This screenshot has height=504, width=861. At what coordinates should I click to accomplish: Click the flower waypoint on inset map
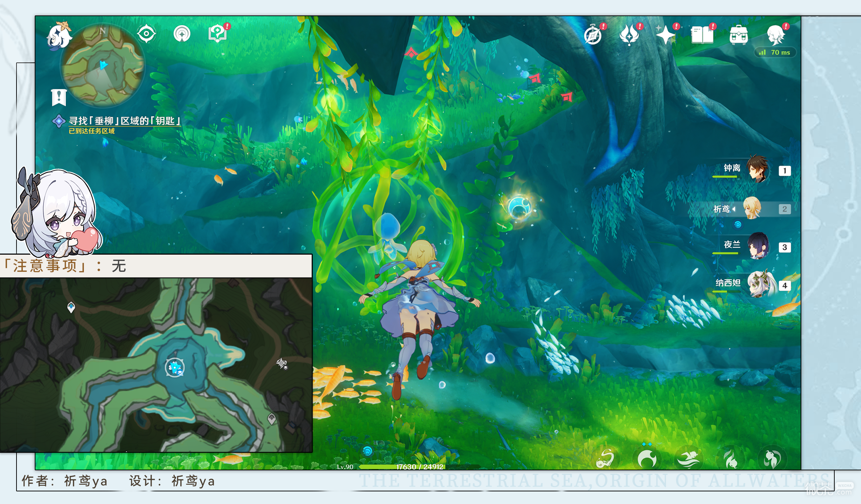pos(175,368)
